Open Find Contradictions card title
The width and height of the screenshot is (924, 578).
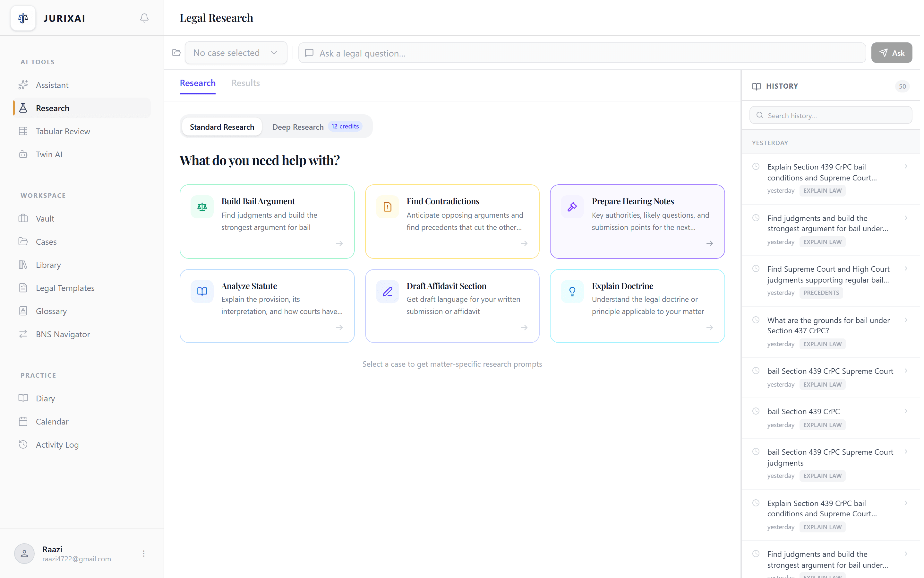(x=443, y=201)
